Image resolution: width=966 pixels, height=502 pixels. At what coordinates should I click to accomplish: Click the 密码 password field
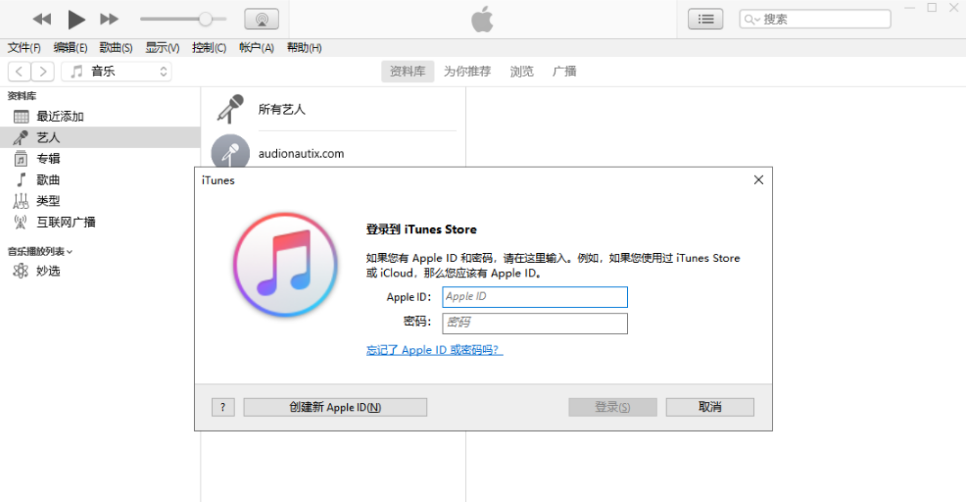pyautogui.click(x=535, y=323)
